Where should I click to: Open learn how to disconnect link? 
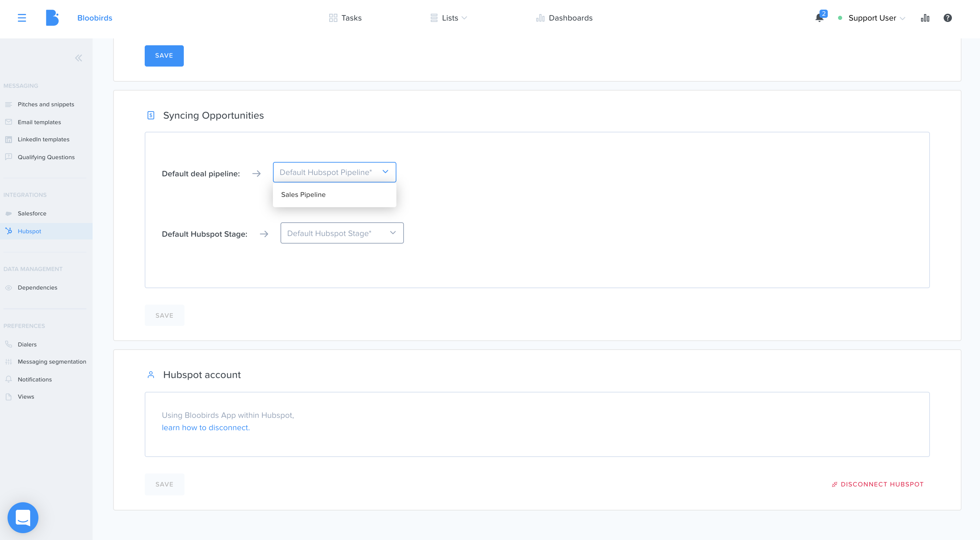point(206,427)
